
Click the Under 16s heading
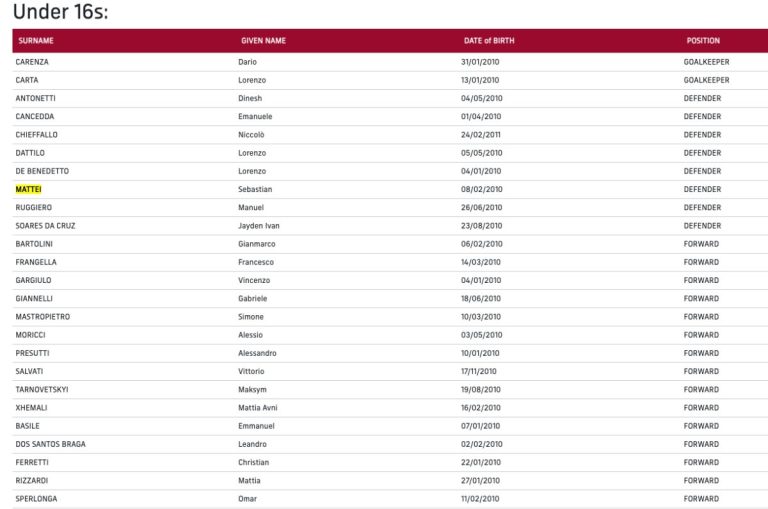[x=61, y=13]
